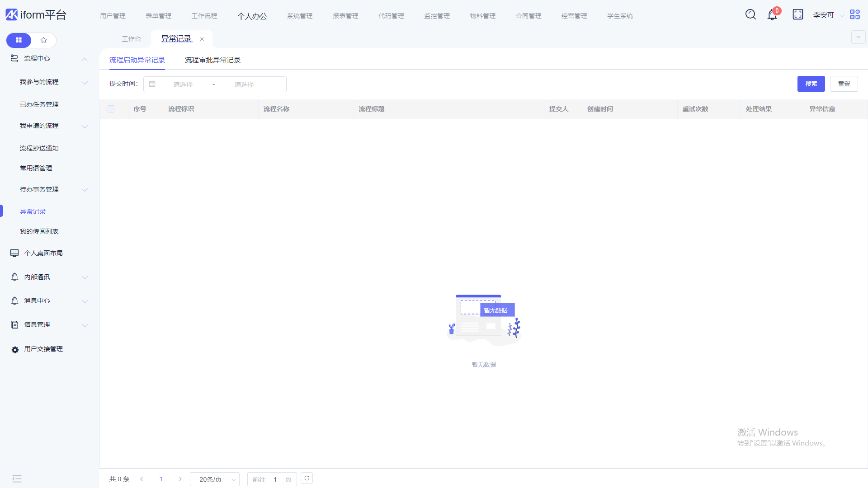The width and height of the screenshot is (868, 488).
Task: Click the refresh icon in pagination bar
Action: pyautogui.click(x=307, y=479)
